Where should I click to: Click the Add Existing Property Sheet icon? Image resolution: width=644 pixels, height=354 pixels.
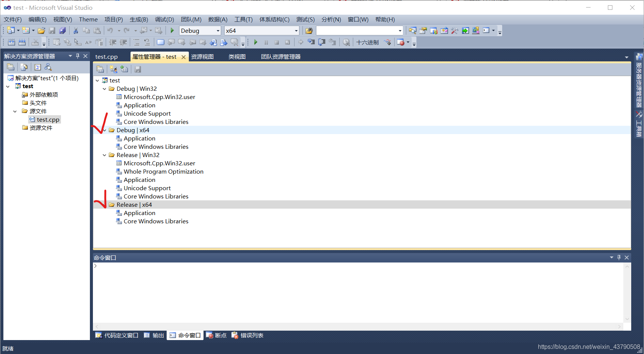pos(124,69)
